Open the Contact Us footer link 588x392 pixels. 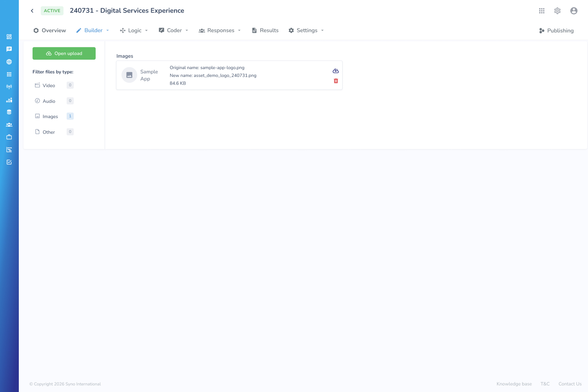click(x=570, y=384)
